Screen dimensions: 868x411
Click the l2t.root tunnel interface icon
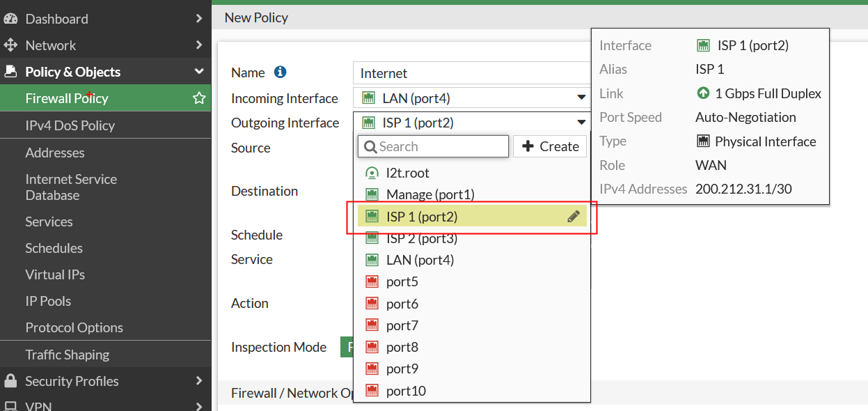(372, 173)
